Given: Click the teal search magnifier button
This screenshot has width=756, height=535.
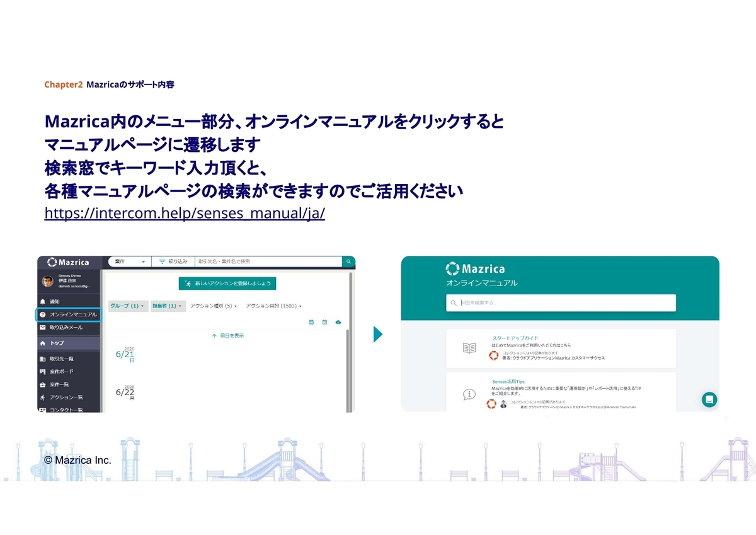Looking at the screenshot, I should pyautogui.click(x=348, y=262).
